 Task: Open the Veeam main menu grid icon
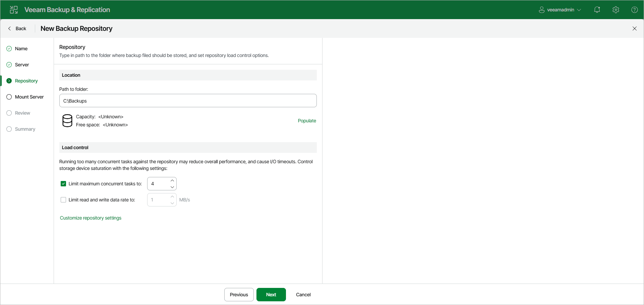[x=14, y=10]
